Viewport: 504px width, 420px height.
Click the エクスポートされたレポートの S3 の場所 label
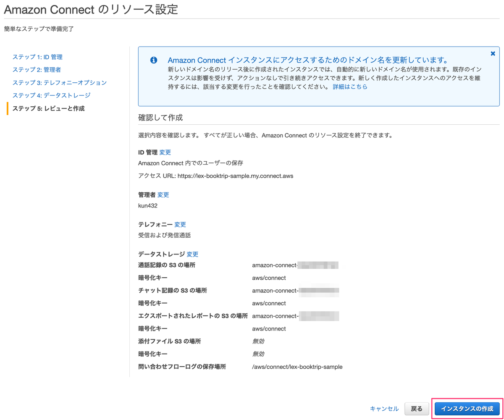pyautogui.click(x=193, y=315)
